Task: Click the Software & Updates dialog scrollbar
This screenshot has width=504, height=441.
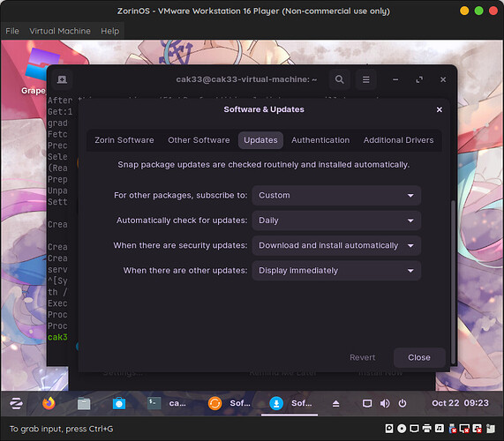Action: pos(453,282)
